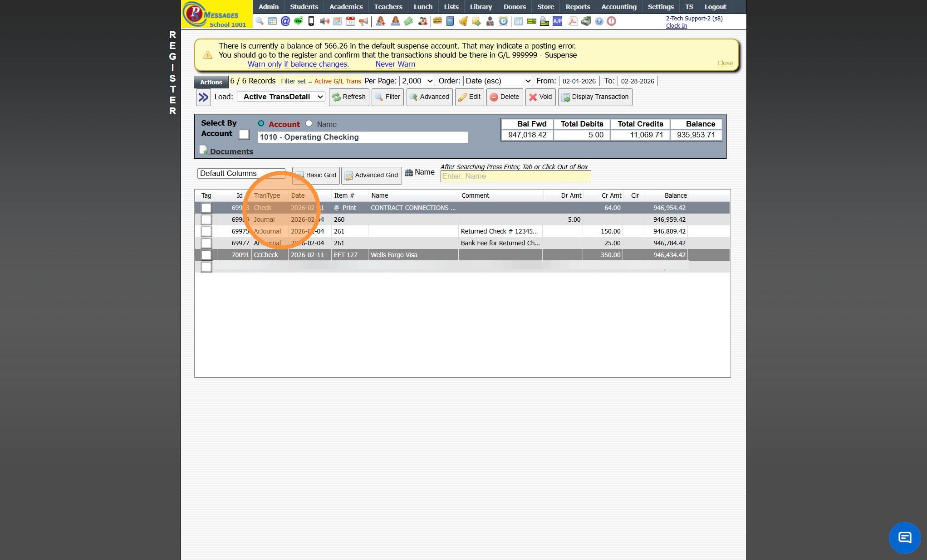This screenshot has width=927, height=560.
Task: Open the Load Active TransDetail dropdown
Action: tap(281, 97)
